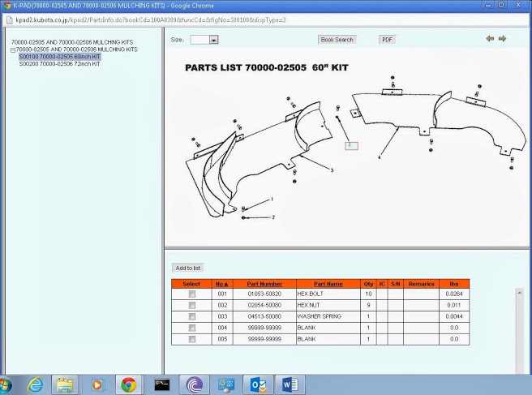Screen dimensions: 532x395
Task: Select S00200 70000-02506 72inch KIT
Action: click(x=60, y=64)
